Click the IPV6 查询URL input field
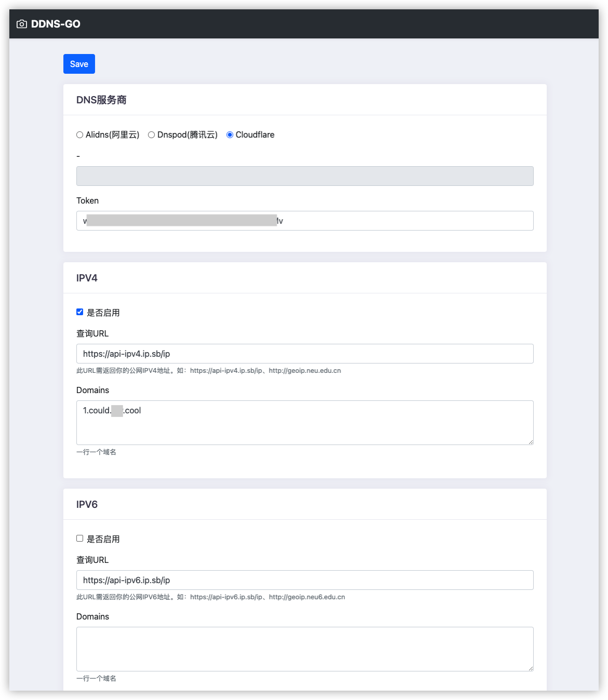Image resolution: width=608 pixels, height=700 pixels. (x=305, y=580)
